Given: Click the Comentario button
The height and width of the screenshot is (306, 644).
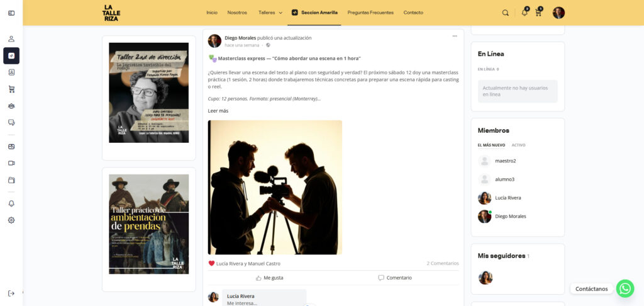Looking at the screenshot, I should point(395,278).
